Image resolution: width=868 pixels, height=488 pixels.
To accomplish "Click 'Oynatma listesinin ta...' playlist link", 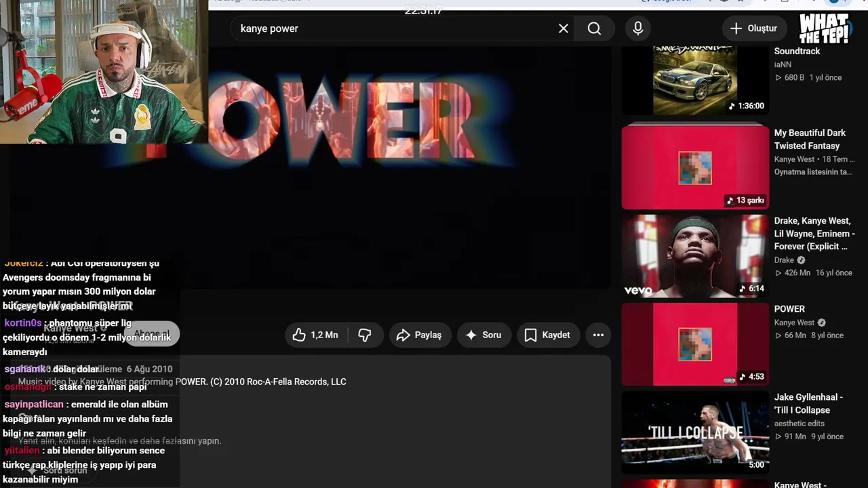I will point(813,172).
